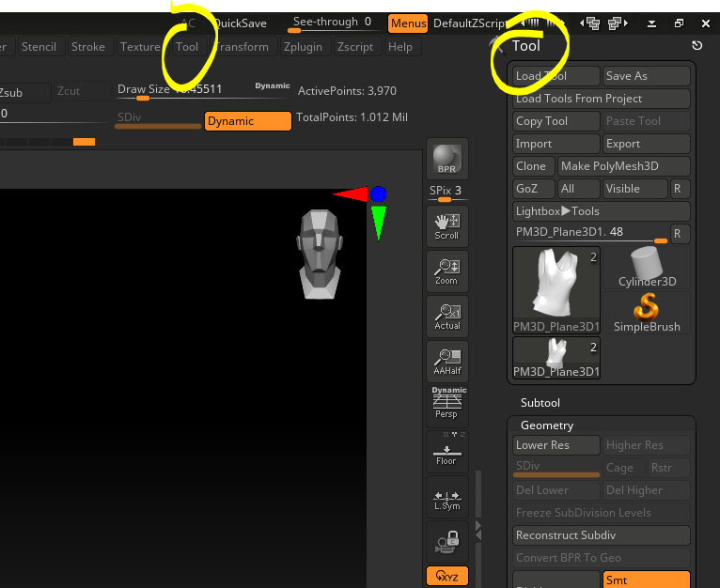Adjust the Draw Size slider
720x588 pixels.
point(169,92)
